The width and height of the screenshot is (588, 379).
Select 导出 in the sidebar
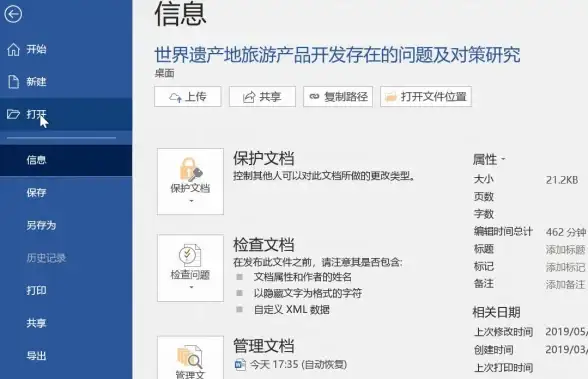pos(66,356)
